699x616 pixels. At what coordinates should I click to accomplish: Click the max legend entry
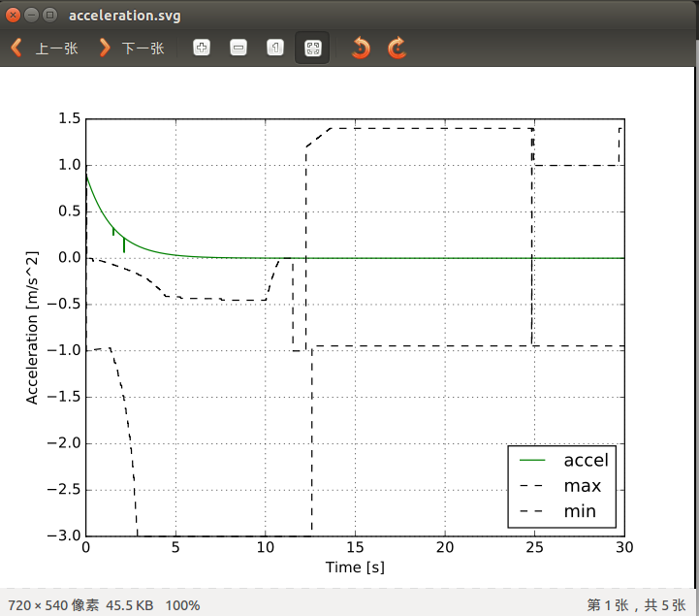pos(582,485)
